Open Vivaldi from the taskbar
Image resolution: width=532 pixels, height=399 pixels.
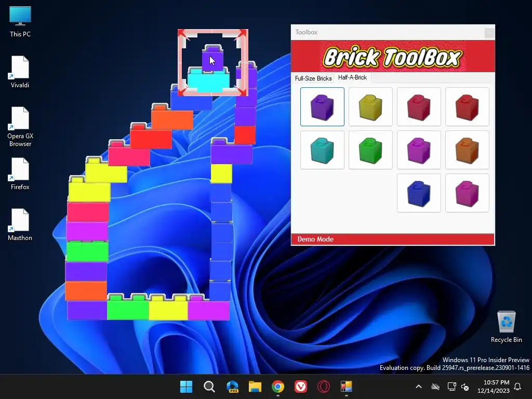[301, 387]
